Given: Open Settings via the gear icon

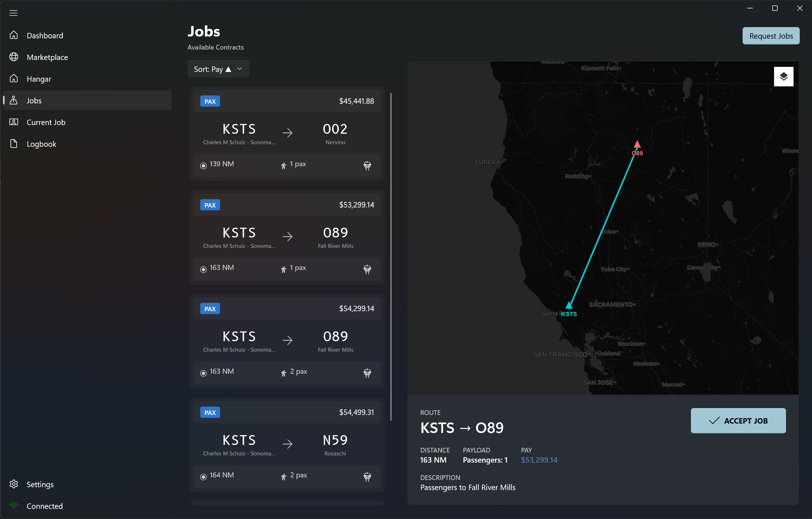Looking at the screenshot, I should (x=14, y=484).
